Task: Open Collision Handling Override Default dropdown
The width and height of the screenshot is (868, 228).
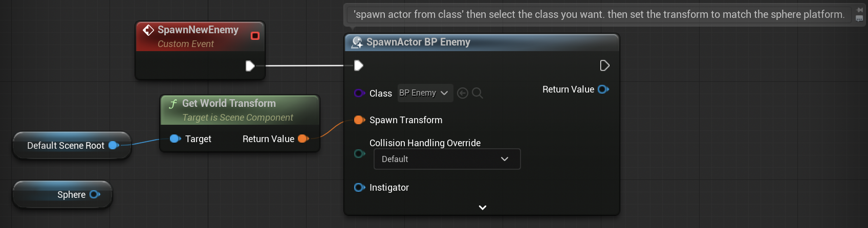Action: click(x=447, y=159)
